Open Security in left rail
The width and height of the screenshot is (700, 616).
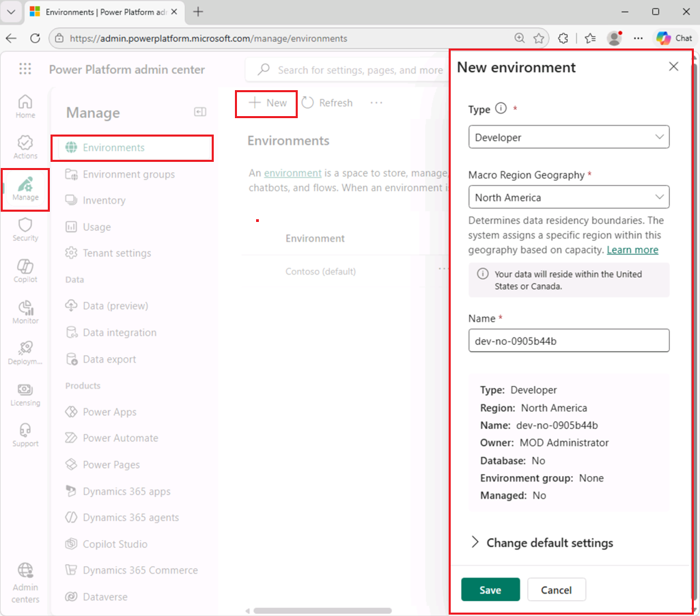(25, 230)
